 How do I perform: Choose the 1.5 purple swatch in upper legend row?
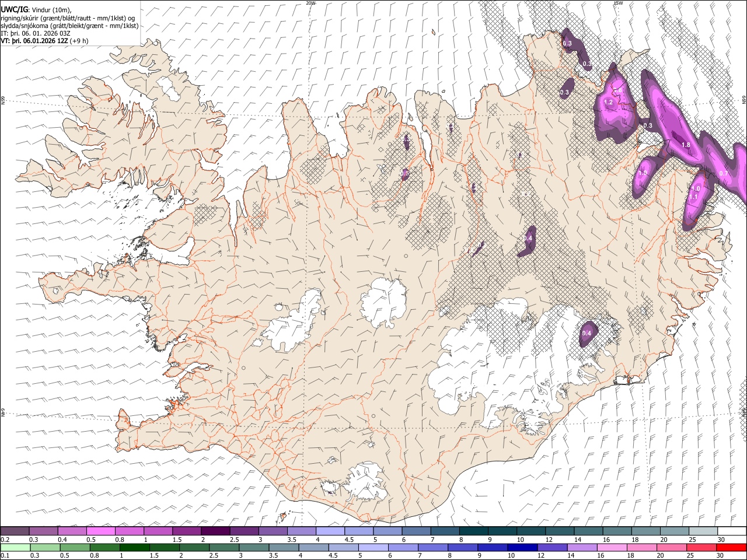pyautogui.click(x=186, y=531)
